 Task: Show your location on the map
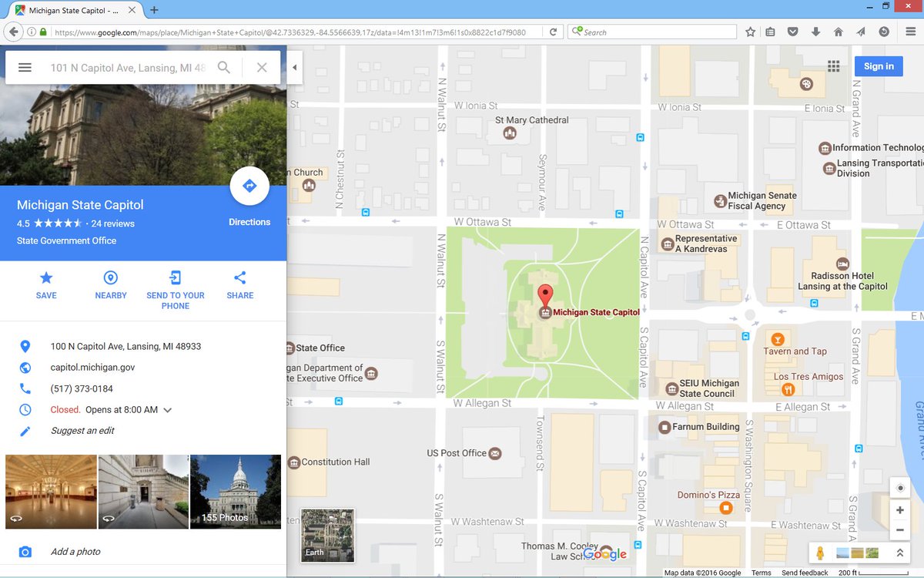(x=900, y=488)
